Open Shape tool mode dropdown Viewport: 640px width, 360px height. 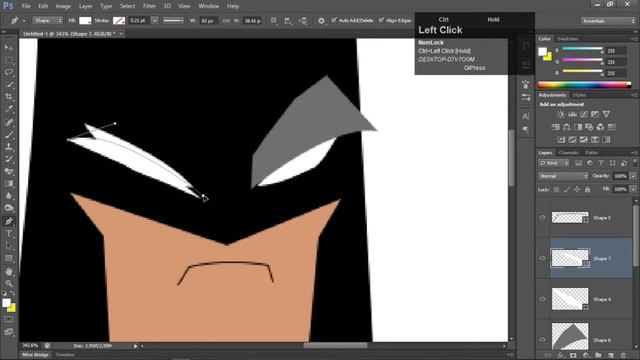[48, 20]
